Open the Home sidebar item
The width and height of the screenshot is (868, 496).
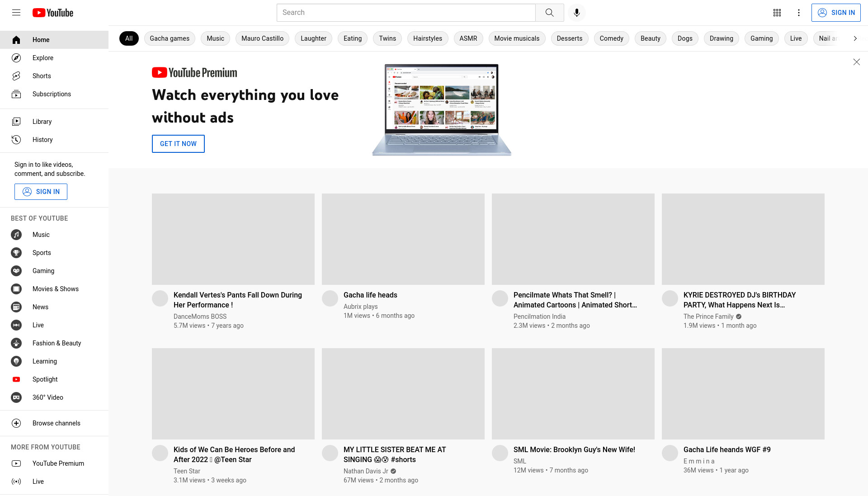coord(54,40)
